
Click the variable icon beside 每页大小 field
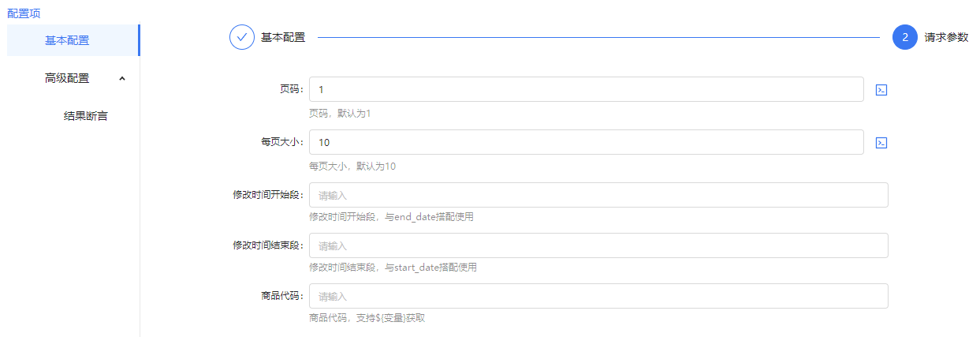[x=882, y=143]
